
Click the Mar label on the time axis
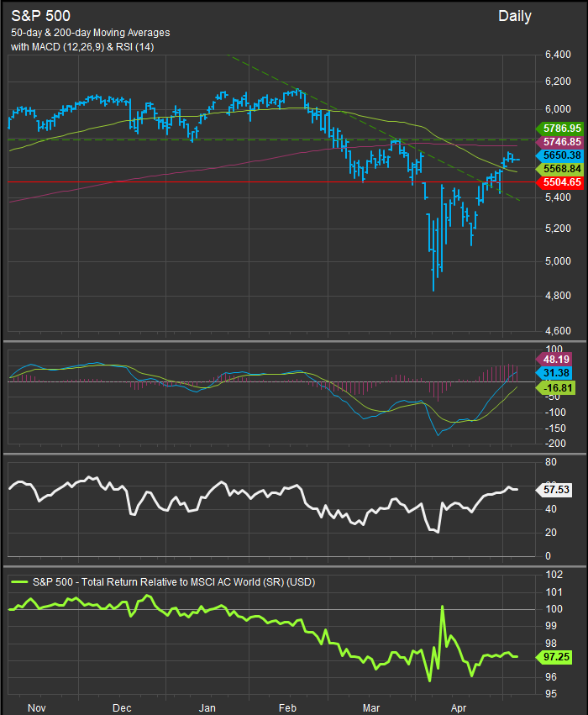coord(371,707)
